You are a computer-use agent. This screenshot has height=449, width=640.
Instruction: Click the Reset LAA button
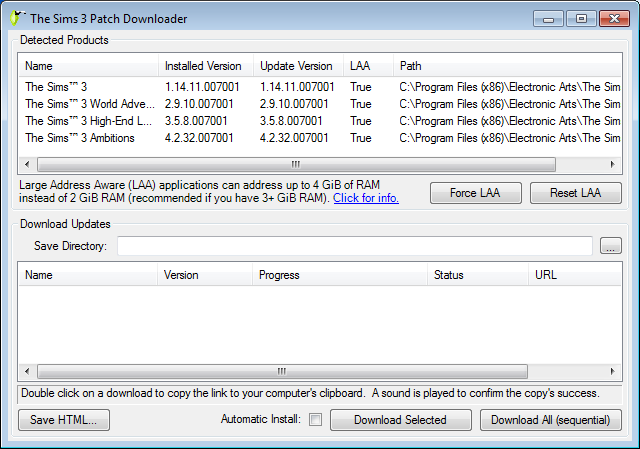(x=576, y=193)
